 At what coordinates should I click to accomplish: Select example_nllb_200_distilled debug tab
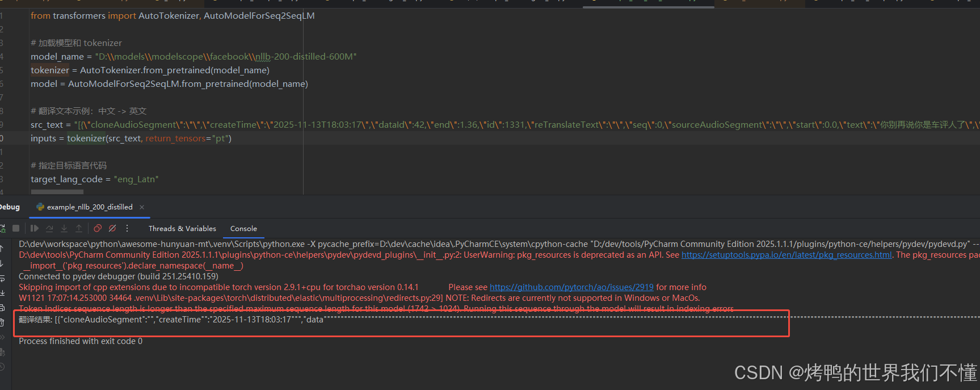pyautogui.click(x=90, y=207)
